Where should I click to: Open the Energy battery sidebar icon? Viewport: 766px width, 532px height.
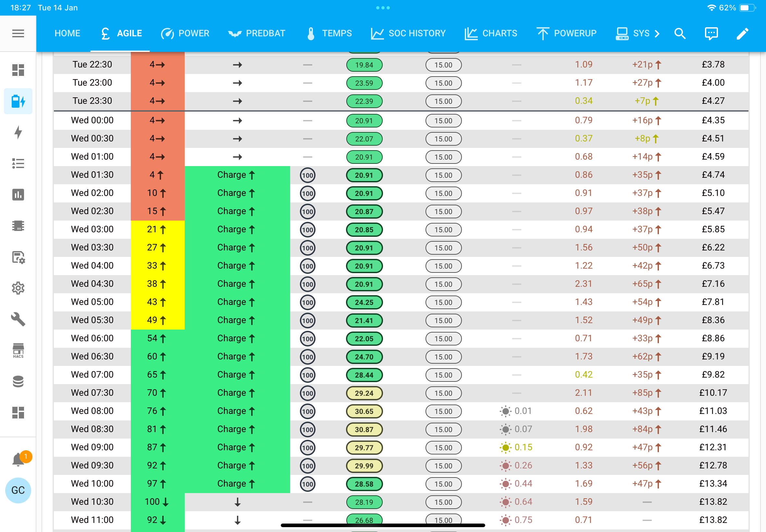click(18, 101)
